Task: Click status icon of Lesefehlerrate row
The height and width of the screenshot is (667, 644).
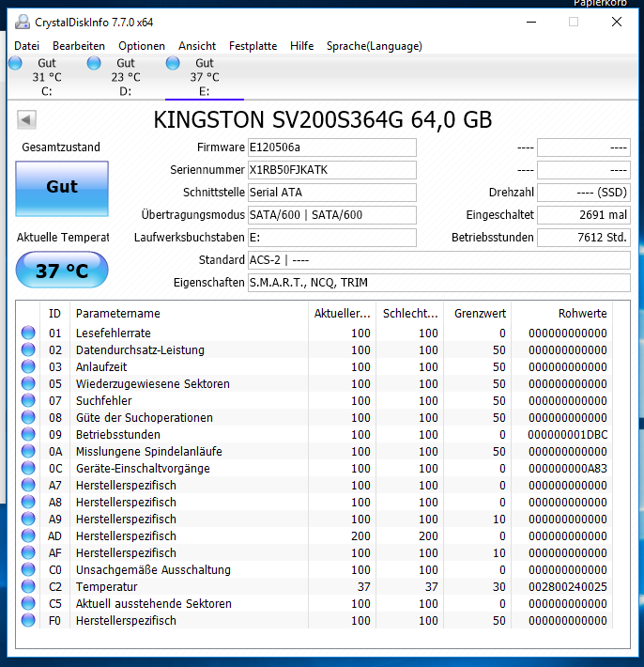Action: click(x=28, y=333)
